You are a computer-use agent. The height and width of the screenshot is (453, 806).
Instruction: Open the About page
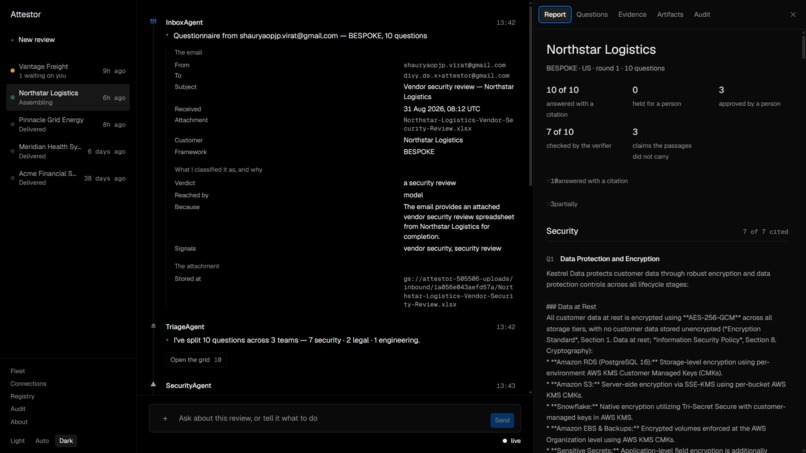19,422
